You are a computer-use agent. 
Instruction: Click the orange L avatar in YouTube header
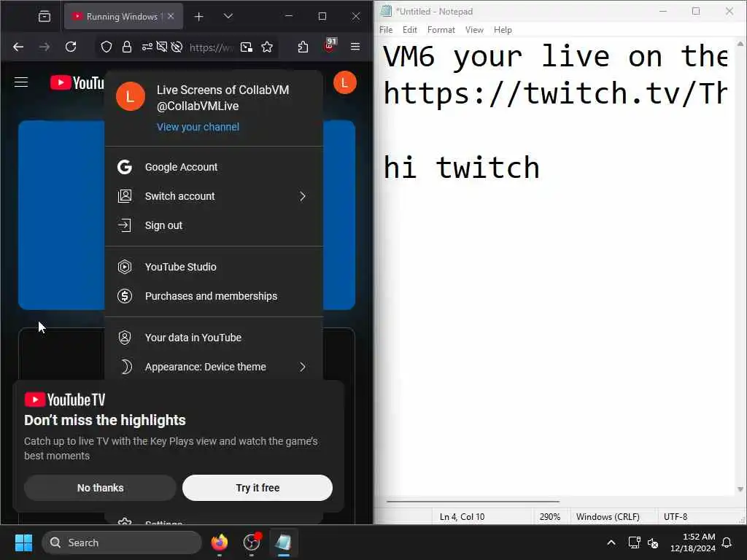(x=344, y=83)
